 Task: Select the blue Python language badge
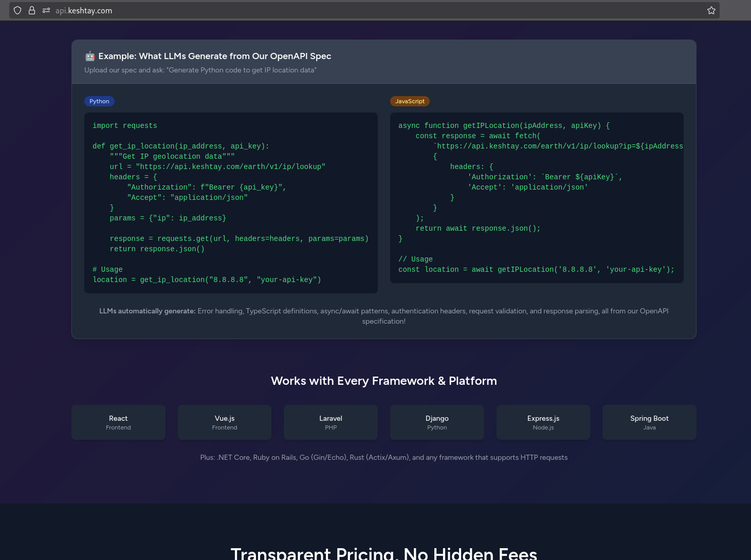[99, 101]
